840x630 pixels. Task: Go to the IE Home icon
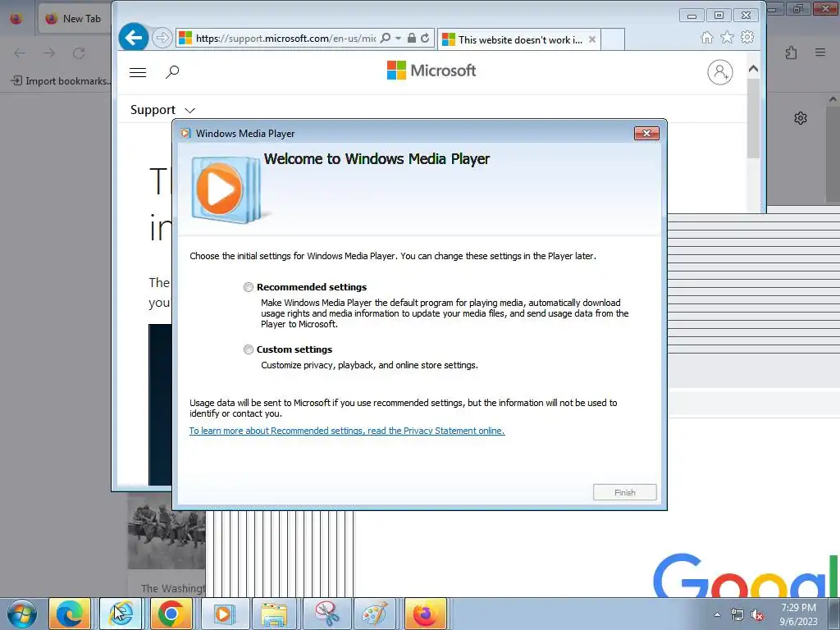pyautogui.click(x=707, y=38)
